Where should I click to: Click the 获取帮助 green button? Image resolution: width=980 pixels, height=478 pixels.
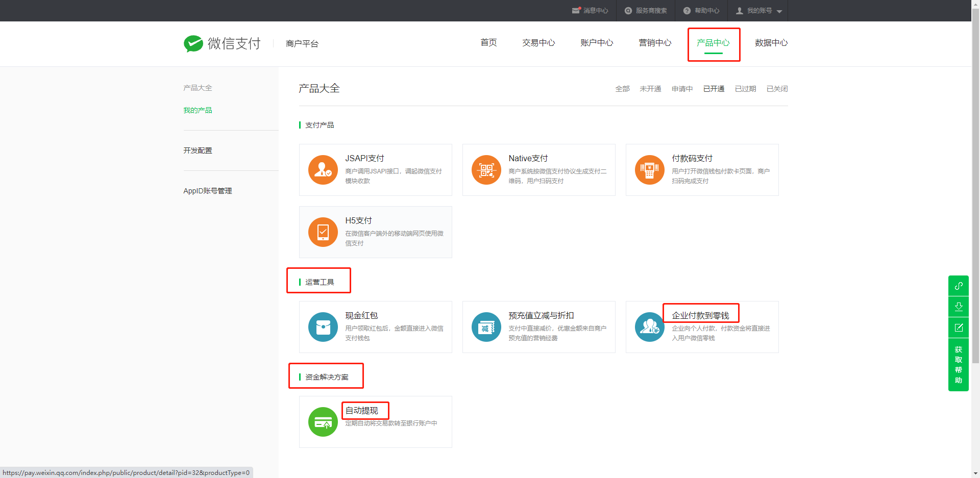959,365
